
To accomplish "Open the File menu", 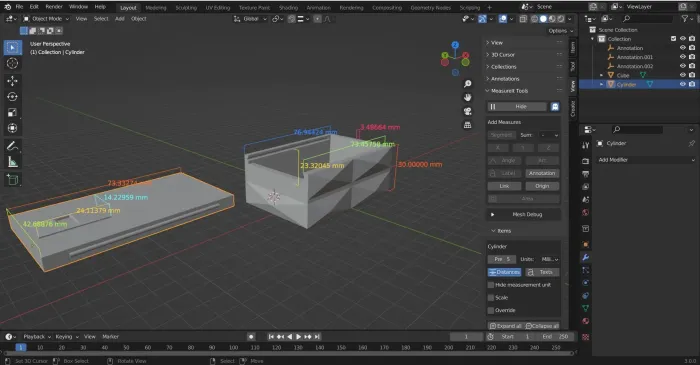I will 19,7.
